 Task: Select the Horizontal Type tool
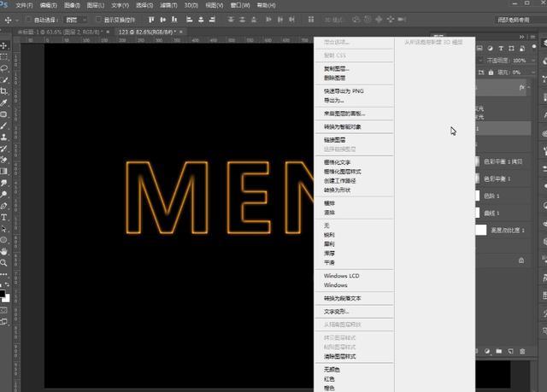(4, 218)
